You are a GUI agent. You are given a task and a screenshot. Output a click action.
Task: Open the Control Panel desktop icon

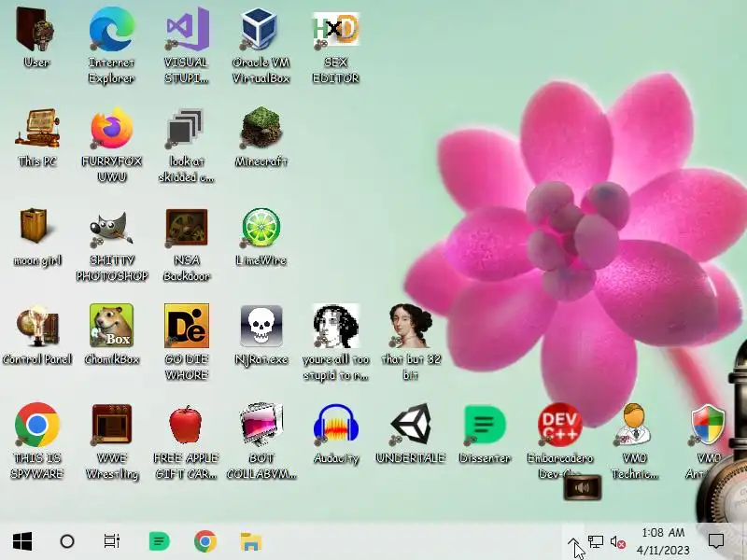pyautogui.click(x=37, y=326)
